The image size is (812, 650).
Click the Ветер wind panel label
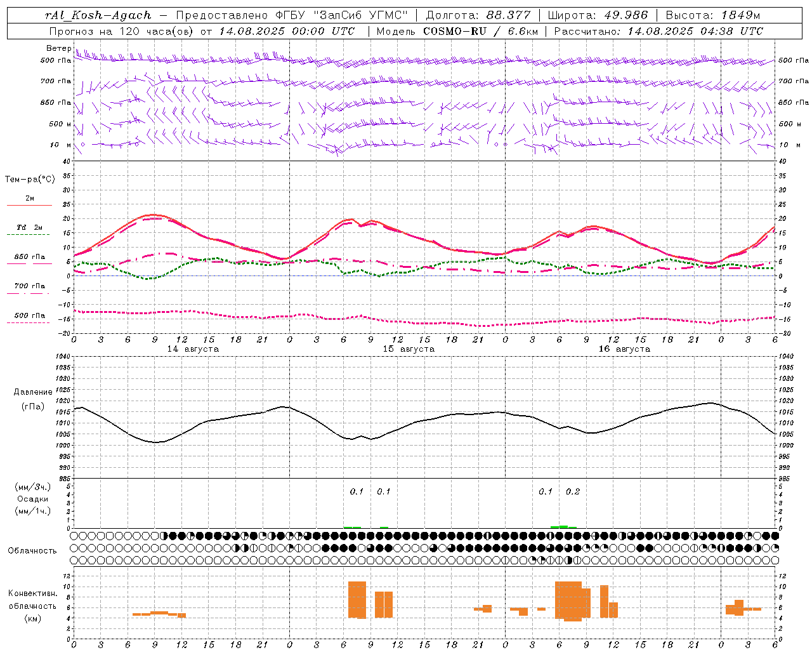(x=58, y=48)
